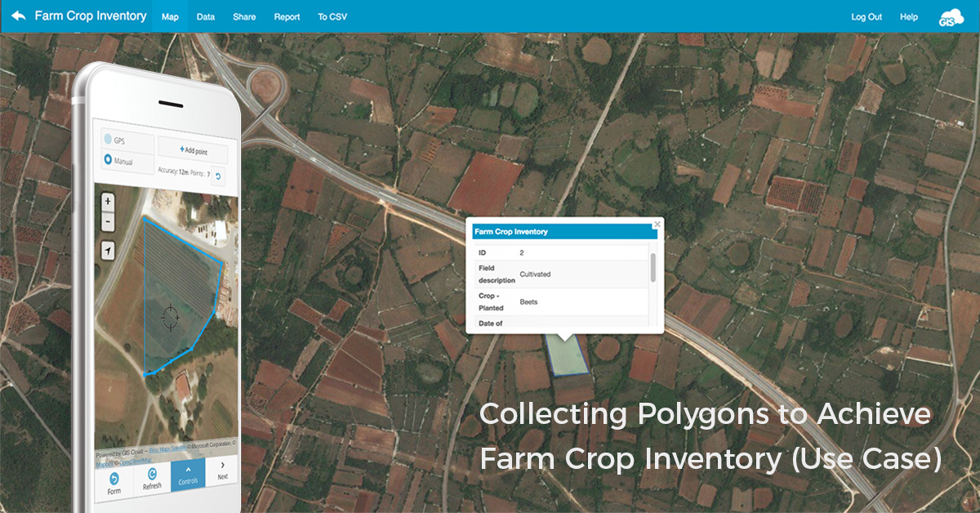Open the GIS Cloud logo at top right
This screenshot has height=513, width=980.
click(951, 16)
